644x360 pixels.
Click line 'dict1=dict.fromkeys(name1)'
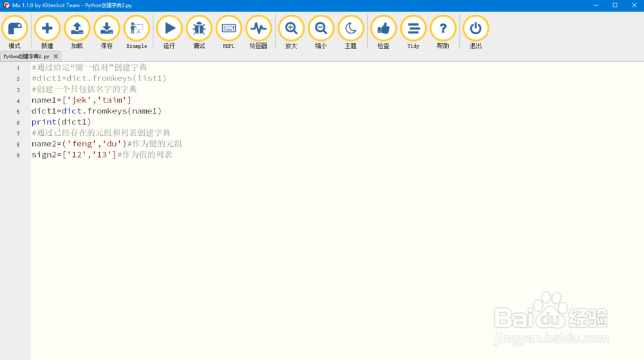(x=97, y=111)
